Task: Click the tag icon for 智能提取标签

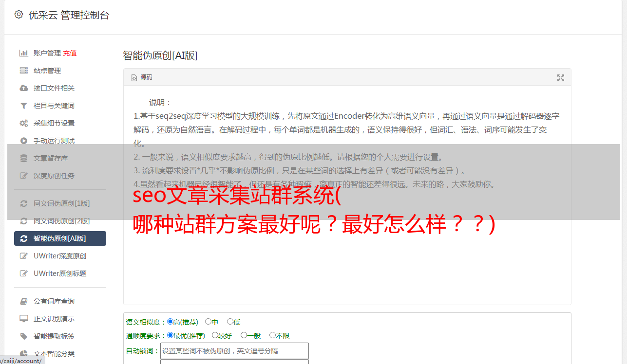Action: tap(23, 336)
